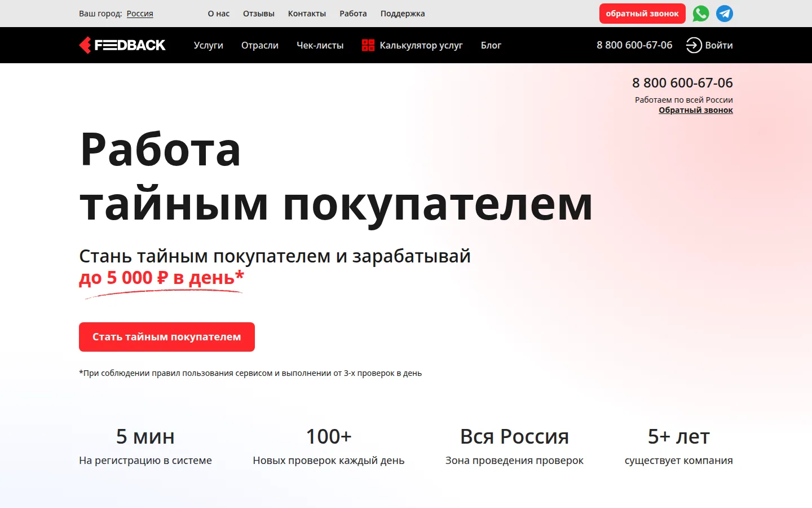812x508 pixels.
Task: Open the Telegram icon
Action: coord(725,14)
